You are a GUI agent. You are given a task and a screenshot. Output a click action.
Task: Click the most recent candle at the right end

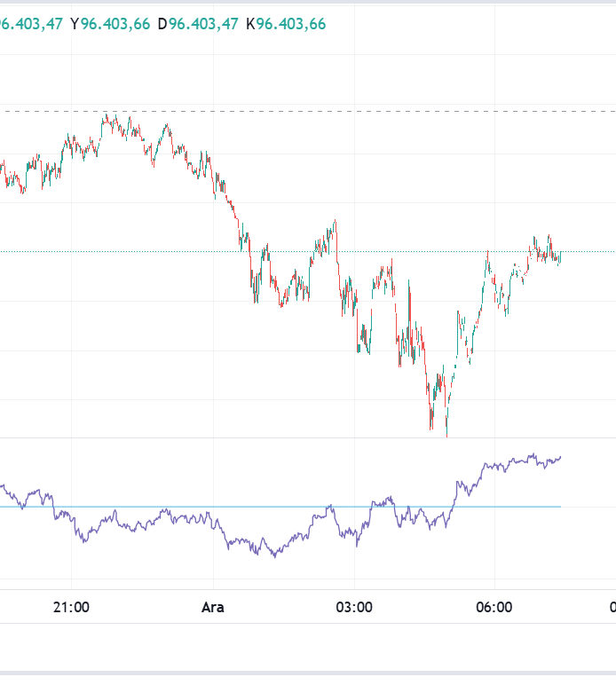tap(560, 256)
